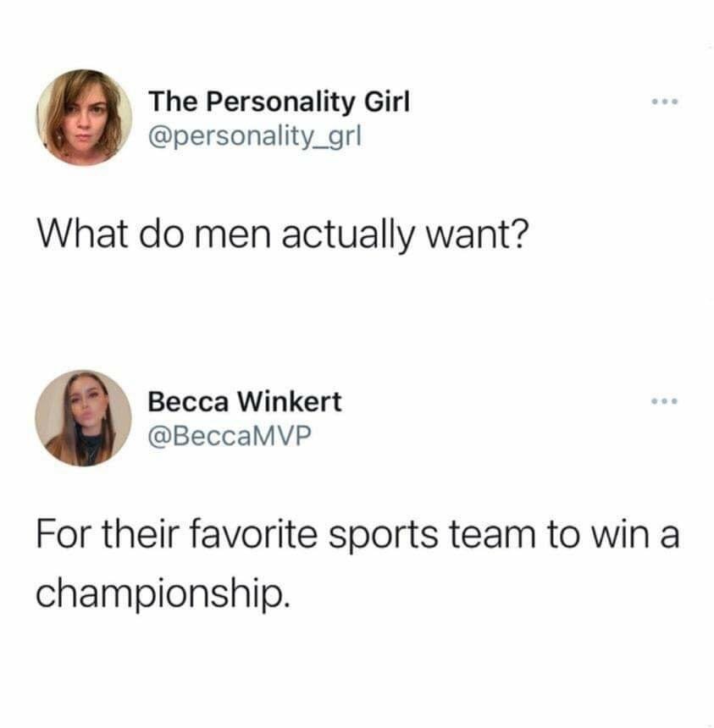Open The Personality Girl display name

(280, 102)
